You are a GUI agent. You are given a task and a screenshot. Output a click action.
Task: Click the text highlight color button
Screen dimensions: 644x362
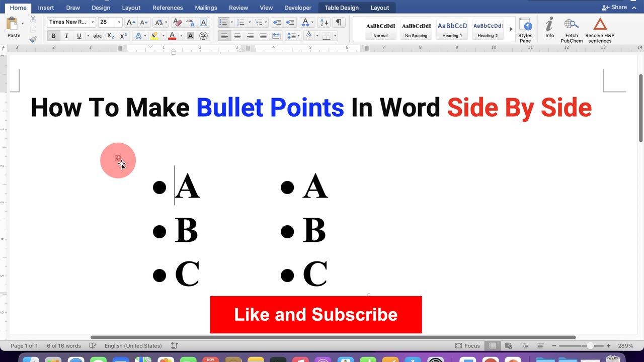(x=154, y=36)
